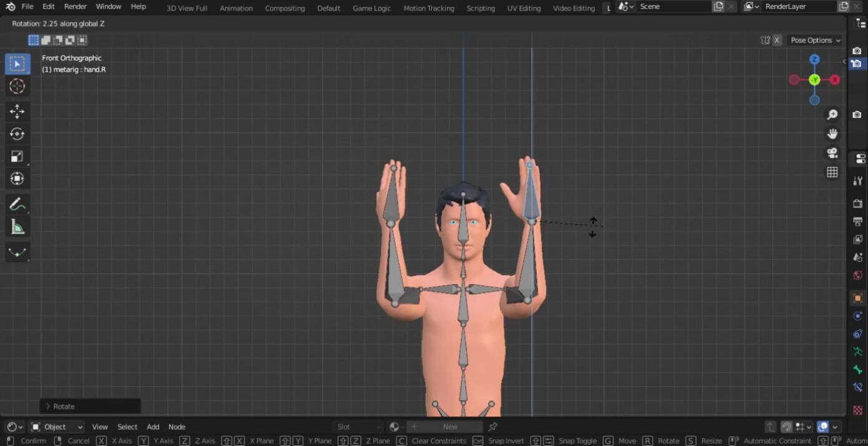
Task: Toggle orthographic/perspective grid icon
Action: [832, 172]
